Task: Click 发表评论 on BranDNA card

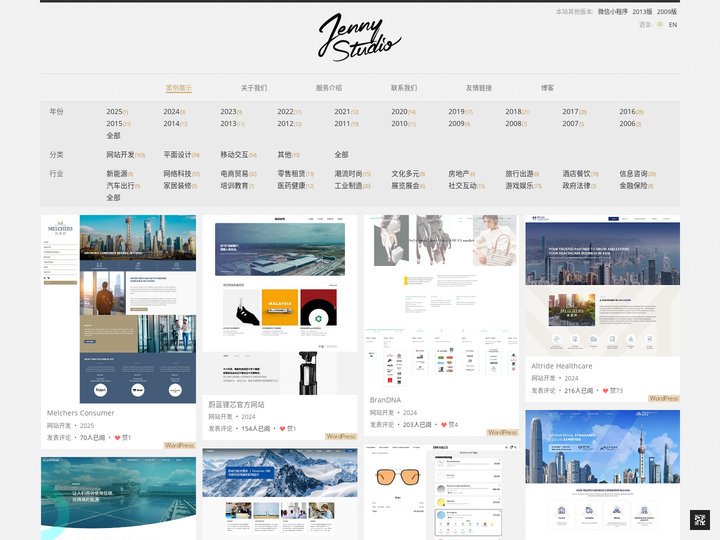Action: 382,425
